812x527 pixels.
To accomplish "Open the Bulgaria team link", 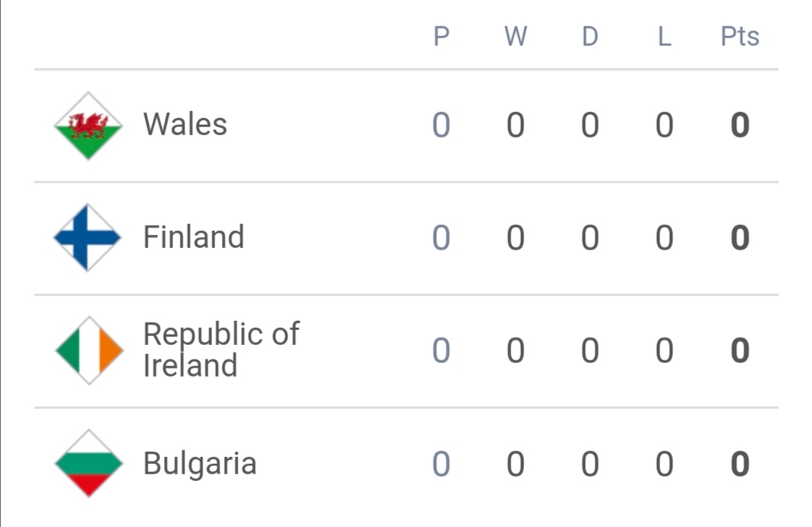I will (x=200, y=463).
